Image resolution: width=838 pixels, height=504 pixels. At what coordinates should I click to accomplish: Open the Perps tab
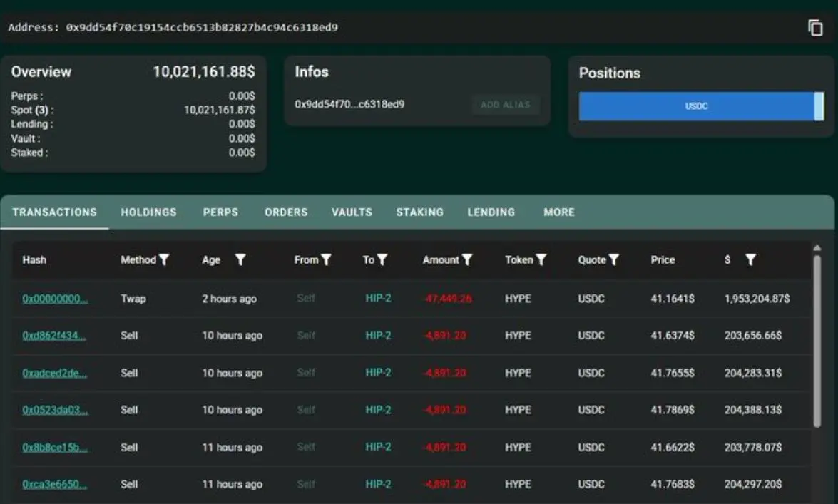[220, 212]
